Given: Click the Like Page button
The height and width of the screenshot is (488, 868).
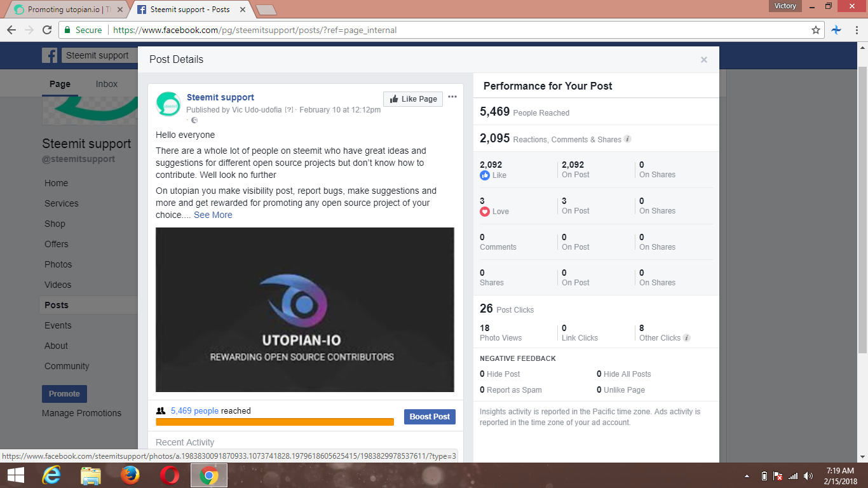Looking at the screenshot, I should click(x=412, y=98).
